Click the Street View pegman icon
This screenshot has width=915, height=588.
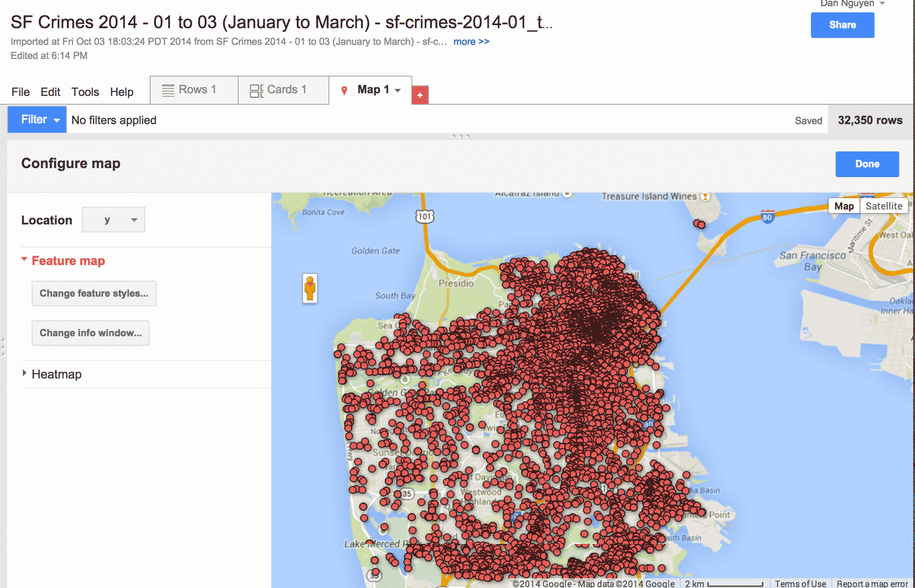tap(310, 289)
